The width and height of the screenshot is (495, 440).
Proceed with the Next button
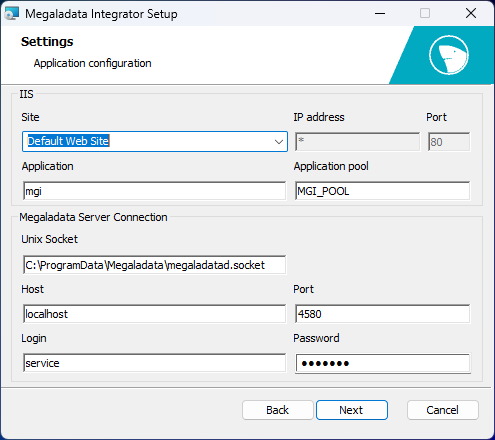coord(352,410)
